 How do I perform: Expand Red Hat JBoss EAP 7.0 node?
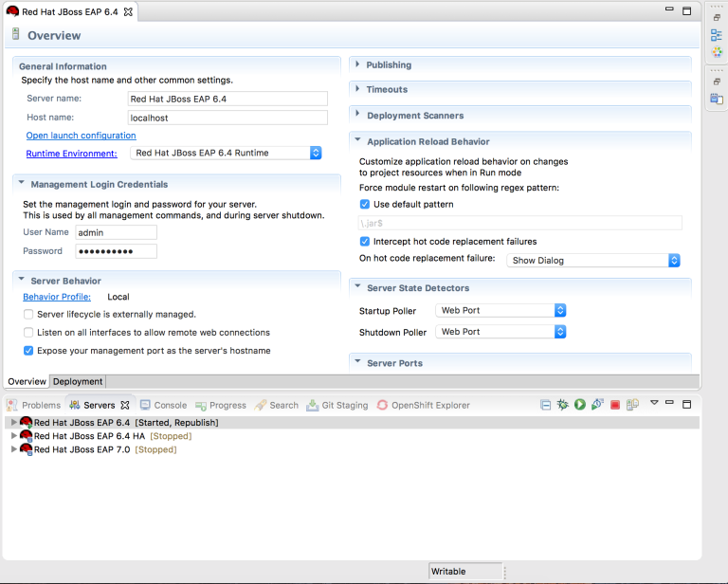14,449
